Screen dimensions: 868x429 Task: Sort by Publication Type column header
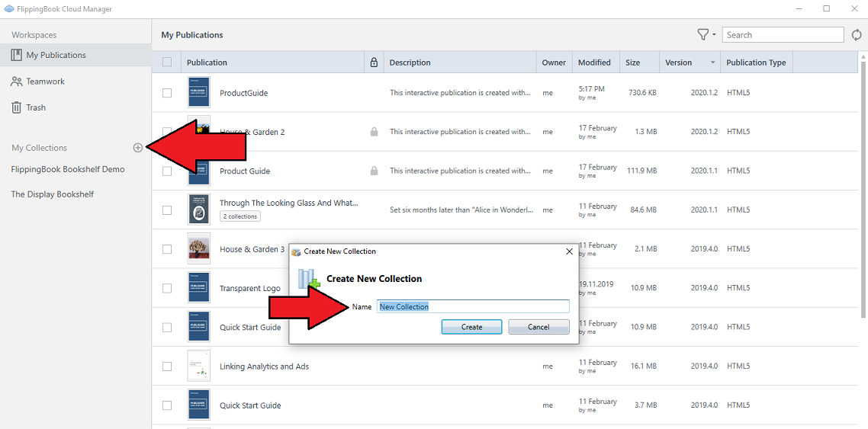pos(757,62)
